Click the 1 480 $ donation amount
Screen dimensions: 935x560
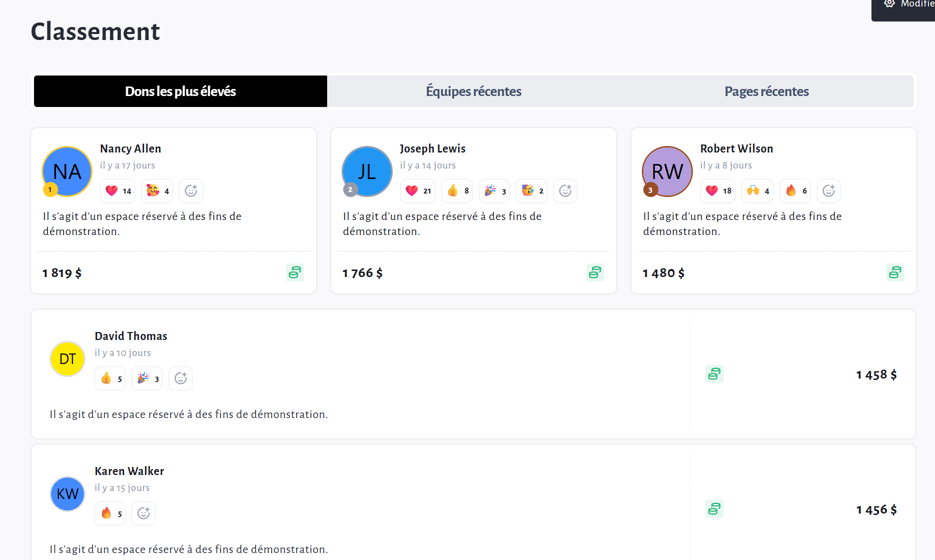(664, 273)
